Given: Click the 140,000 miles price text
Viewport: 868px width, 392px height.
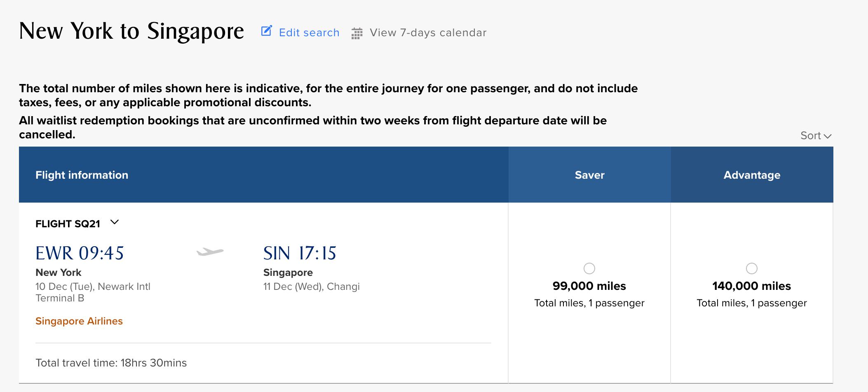Looking at the screenshot, I should [x=752, y=286].
